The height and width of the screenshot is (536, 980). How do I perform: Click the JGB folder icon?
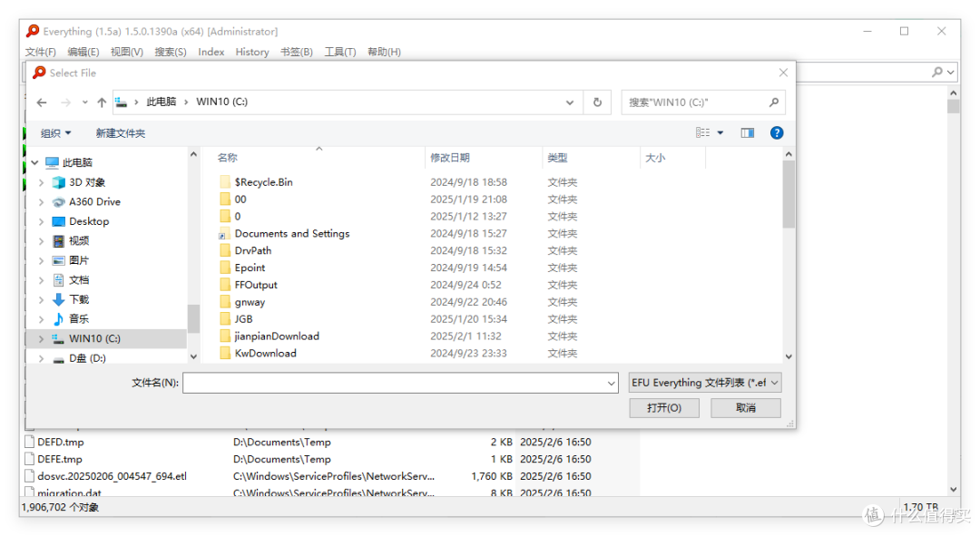(x=225, y=318)
